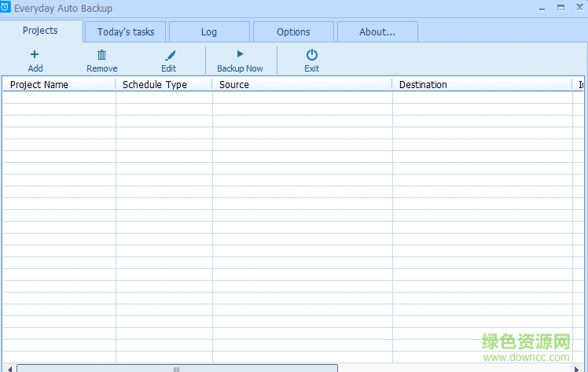Switch to the Projects tab
Screen dimensions: 588x372
(40, 31)
